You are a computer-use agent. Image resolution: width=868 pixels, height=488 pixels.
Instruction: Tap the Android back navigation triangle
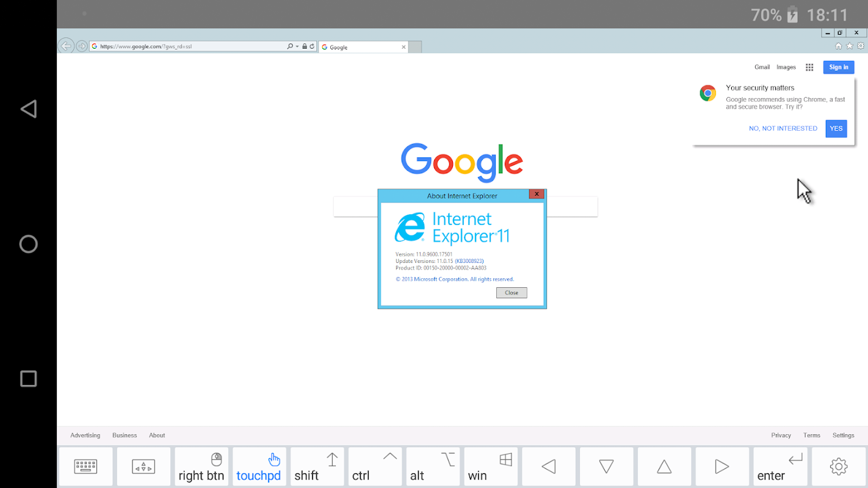click(x=28, y=109)
